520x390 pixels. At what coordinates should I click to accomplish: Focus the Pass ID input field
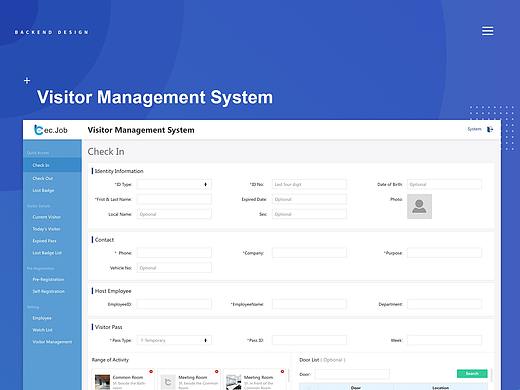(309, 340)
